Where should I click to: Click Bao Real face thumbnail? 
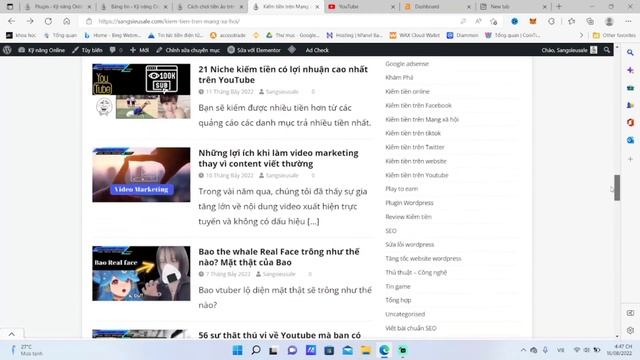coord(141,273)
